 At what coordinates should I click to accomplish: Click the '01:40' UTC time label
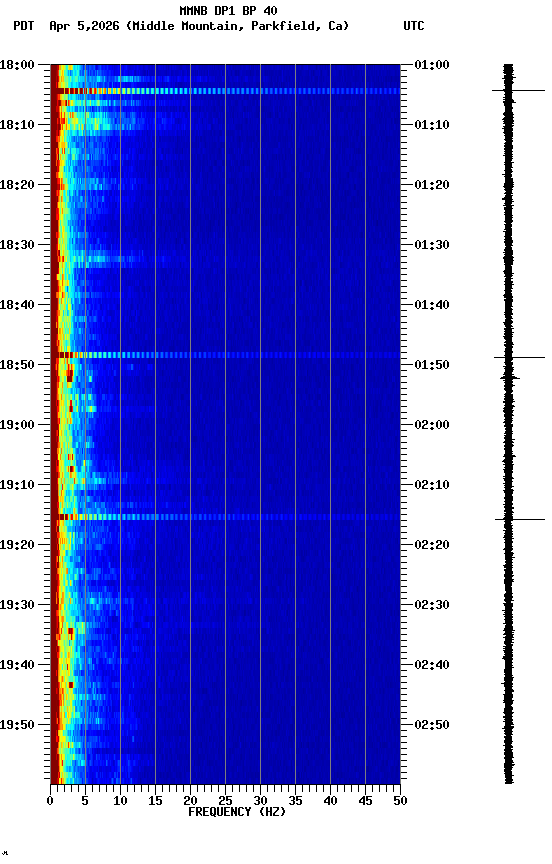point(432,305)
